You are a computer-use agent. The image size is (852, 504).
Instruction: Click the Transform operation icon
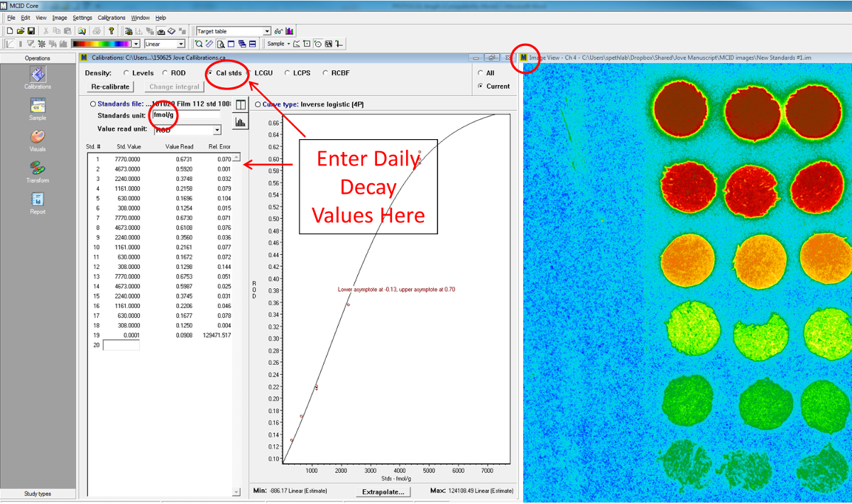pos(38,169)
